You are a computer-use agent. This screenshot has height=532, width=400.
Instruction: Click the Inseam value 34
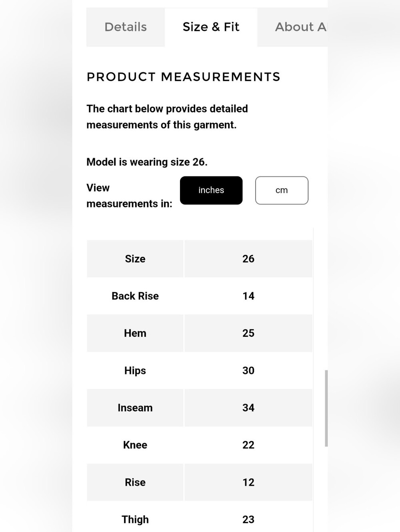pyautogui.click(x=248, y=408)
